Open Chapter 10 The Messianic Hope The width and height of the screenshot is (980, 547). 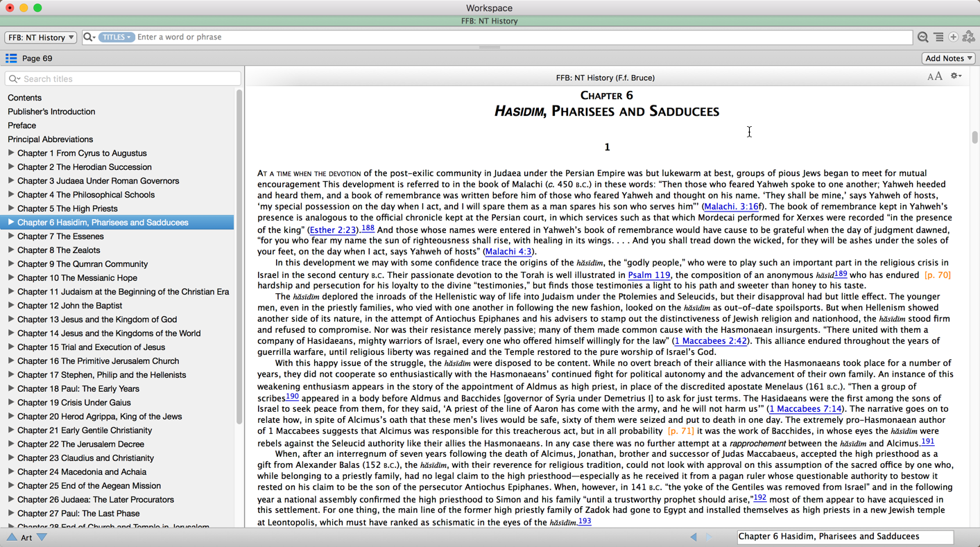[77, 278]
